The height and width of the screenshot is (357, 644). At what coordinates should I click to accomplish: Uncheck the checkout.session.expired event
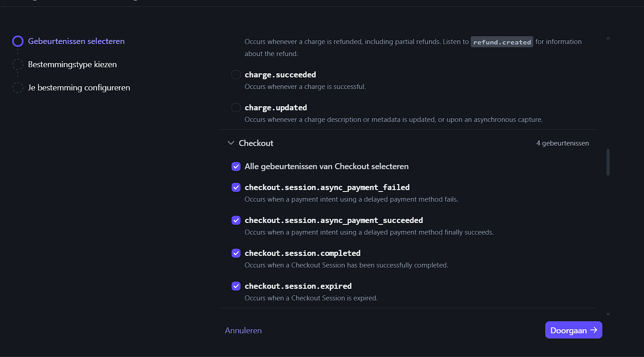236,286
